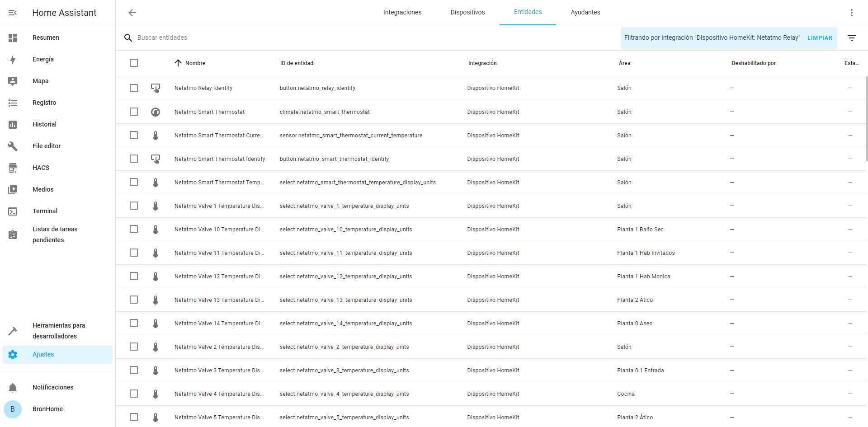Sort by Deshabilitado por column header
The height and width of the screenshot is (427, 868).
click(754, 63)
